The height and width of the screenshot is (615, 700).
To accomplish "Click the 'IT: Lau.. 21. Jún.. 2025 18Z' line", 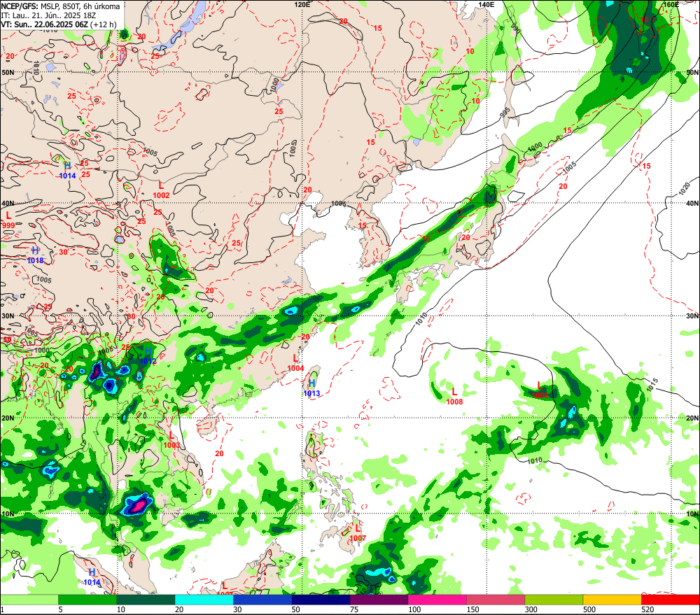I will pos(48,15).
